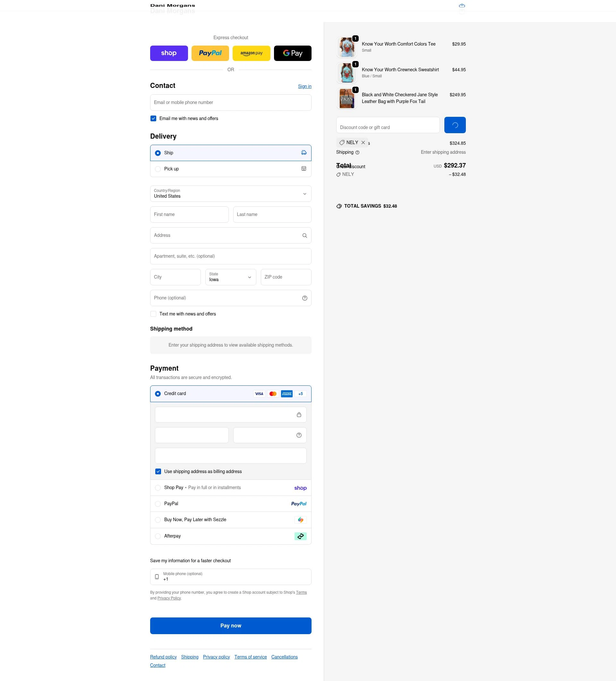The image size is (616, 681).
Task: Switch delivery method to Pick up
Action: tap(158, 169)
